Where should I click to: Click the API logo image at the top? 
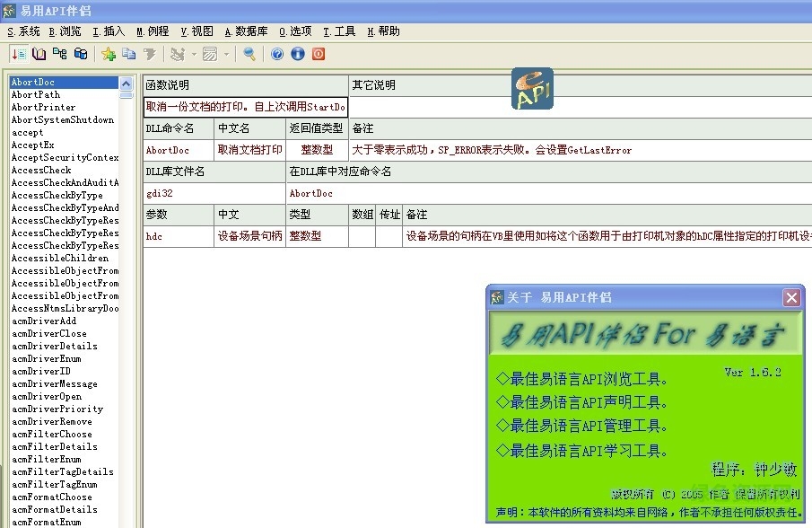point(531,89)
